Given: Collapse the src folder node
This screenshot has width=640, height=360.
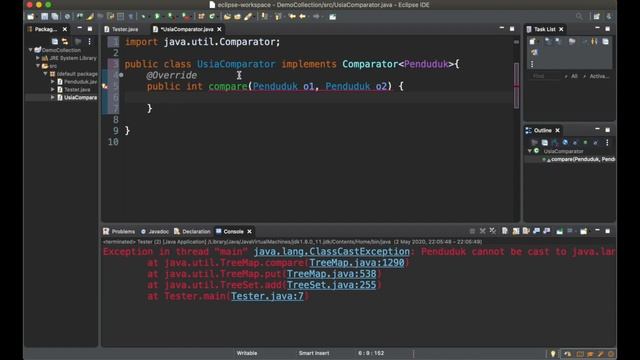Looking at the screenshot, I should [38, 66].
